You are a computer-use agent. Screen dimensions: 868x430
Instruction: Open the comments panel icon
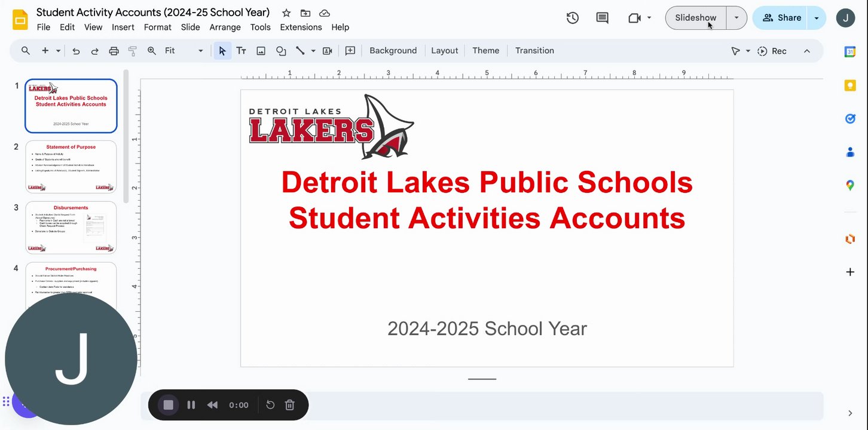(x=603, y=18)
